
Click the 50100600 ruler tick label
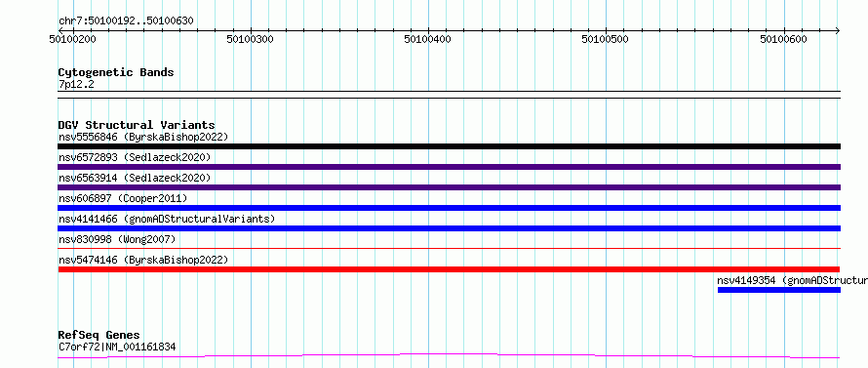tap(783, 39)
